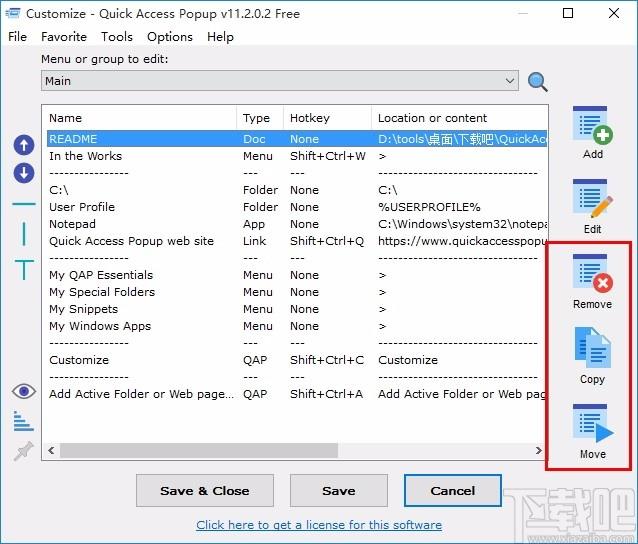Click the search magnifier icon
The height and width of the screenshot is (544, 638).
[537, 82]
